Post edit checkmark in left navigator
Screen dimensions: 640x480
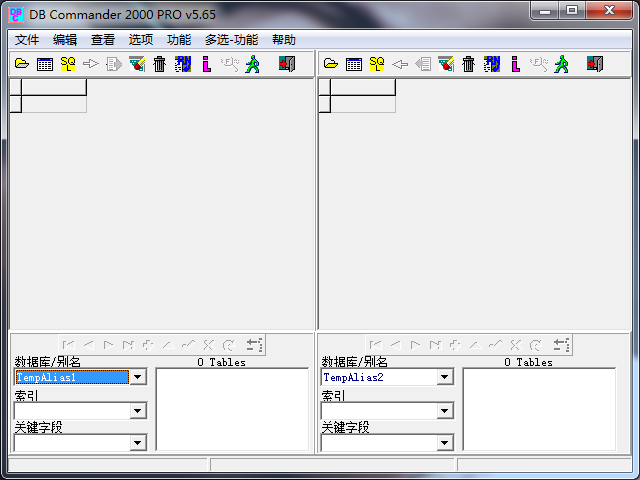[x=189, y=345]
